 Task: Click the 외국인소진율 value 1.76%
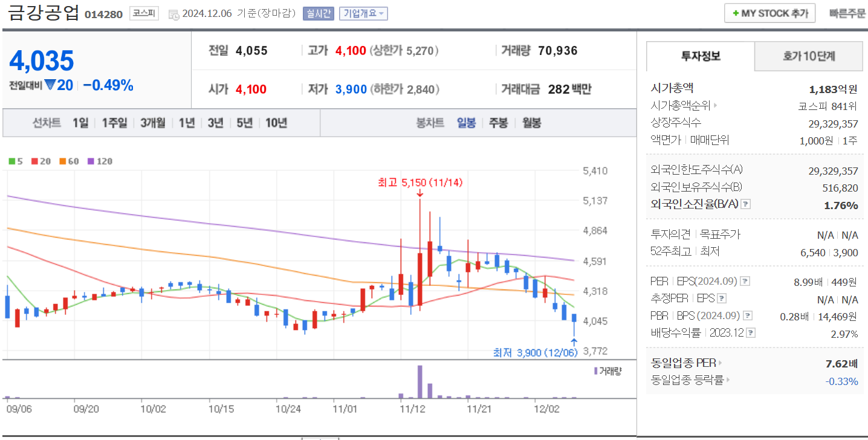coord(841,205)
